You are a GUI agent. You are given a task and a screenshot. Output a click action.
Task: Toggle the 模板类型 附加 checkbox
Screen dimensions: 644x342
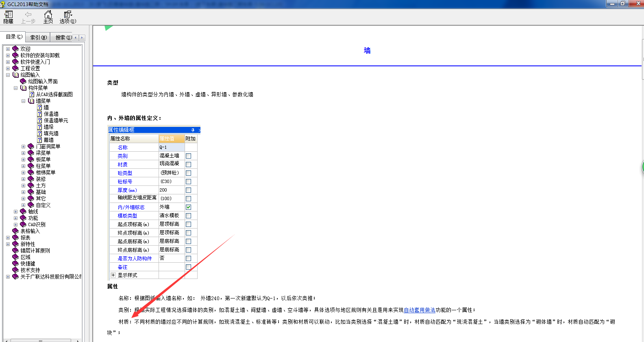[x=188, y=216]
